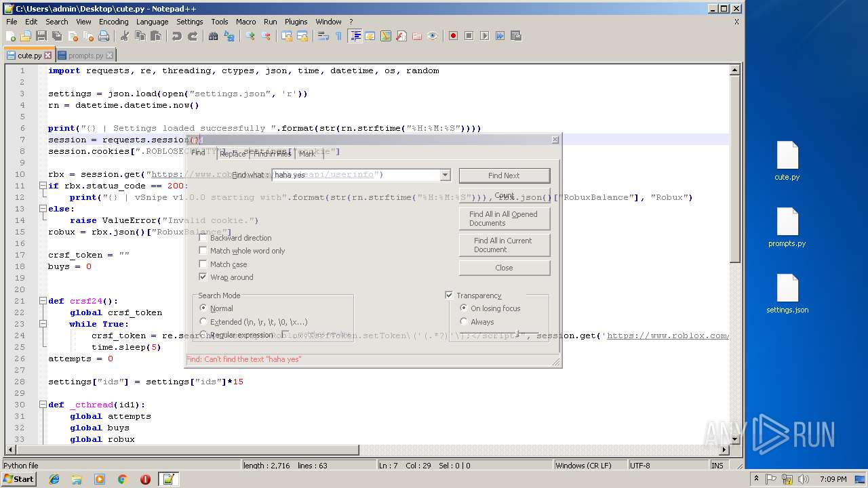This screenshot has height=488, width=868.
Task: Click the Chrome taskbar icon
Action: tap(122, 479)
